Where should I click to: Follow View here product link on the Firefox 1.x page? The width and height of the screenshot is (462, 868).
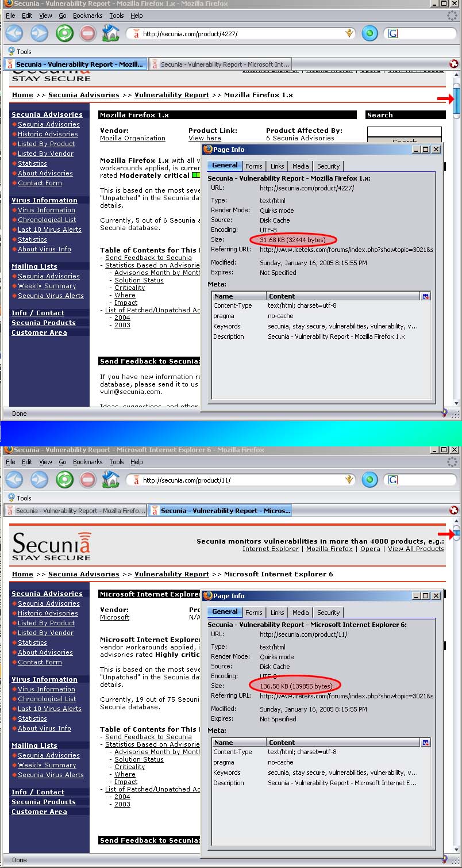(x=205, y=138)
